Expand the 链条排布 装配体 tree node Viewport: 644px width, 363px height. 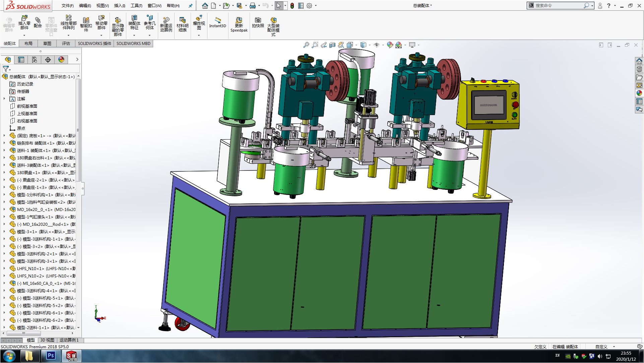[x=4, y=143]
